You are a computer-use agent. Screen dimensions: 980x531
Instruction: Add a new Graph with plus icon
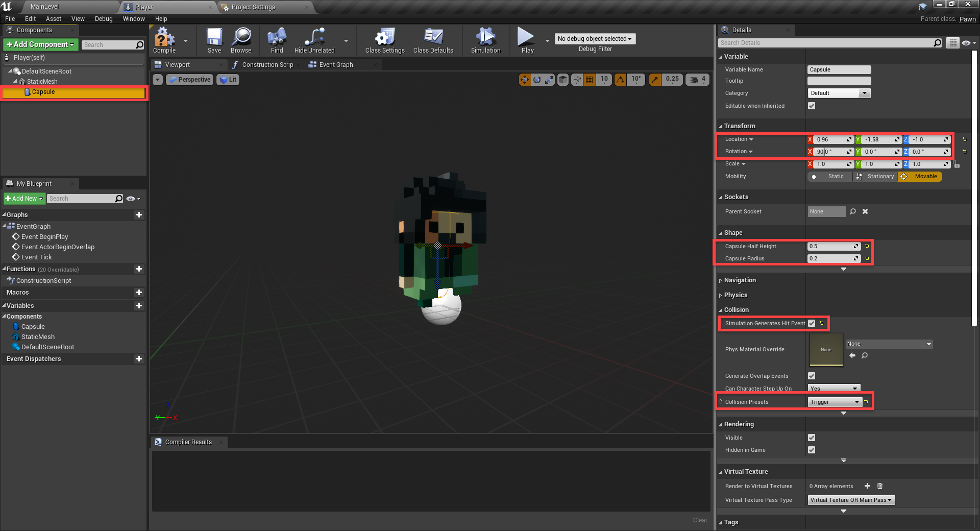pyautogui.click(x=139, y=215)
